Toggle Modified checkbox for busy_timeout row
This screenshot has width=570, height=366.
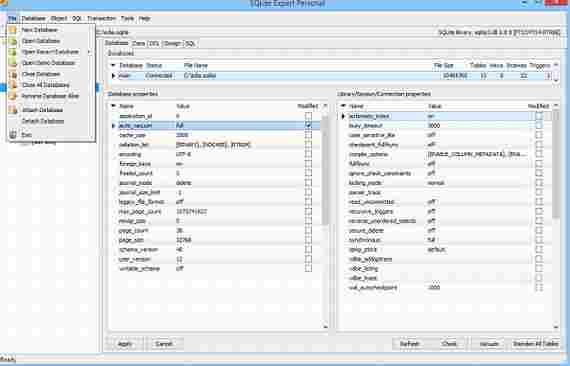coord(539,125)
